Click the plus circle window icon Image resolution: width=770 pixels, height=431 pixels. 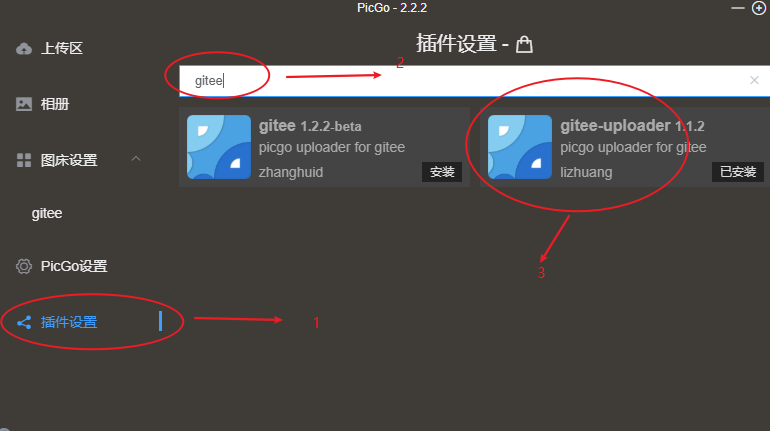coord(759,8)
